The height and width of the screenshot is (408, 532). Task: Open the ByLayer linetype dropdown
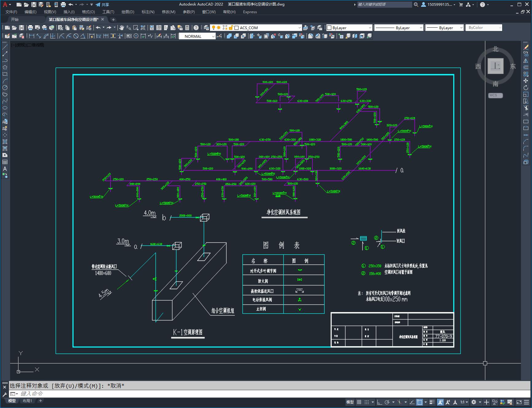pyautogui.click(x=399, y=28)
